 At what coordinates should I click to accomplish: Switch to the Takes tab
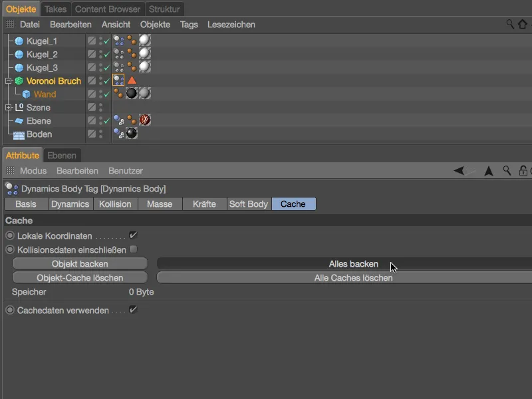click(55, 9)
